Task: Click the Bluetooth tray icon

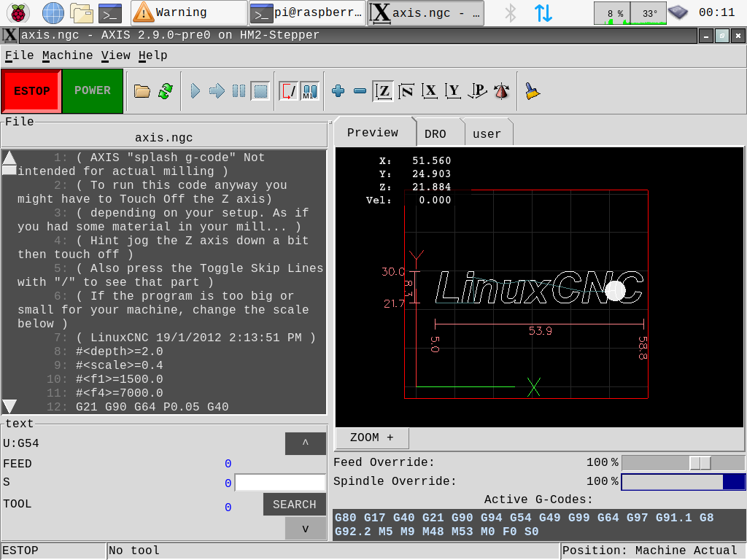Action: pyautogui.click(x=510, y=13)
